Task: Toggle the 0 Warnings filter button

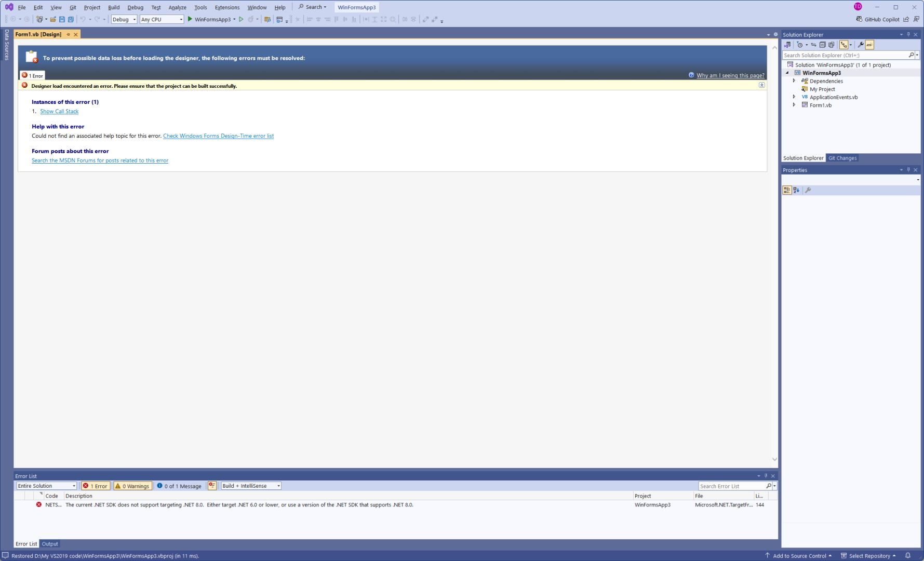Action: tap(132, 486)
